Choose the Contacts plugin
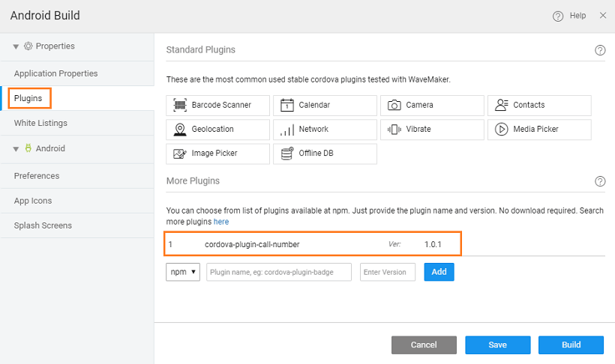This screenshot has height=364, width=615. coord(539,106)
